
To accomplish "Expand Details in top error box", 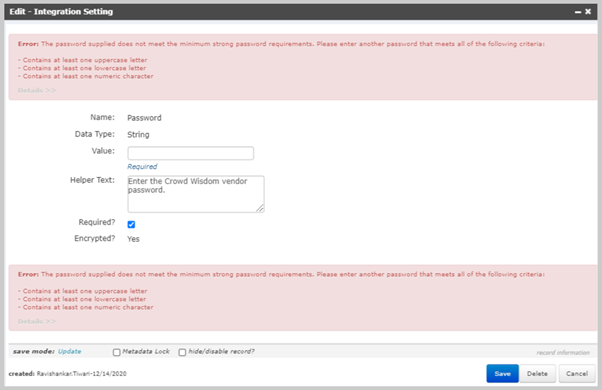I will [37, 90].
